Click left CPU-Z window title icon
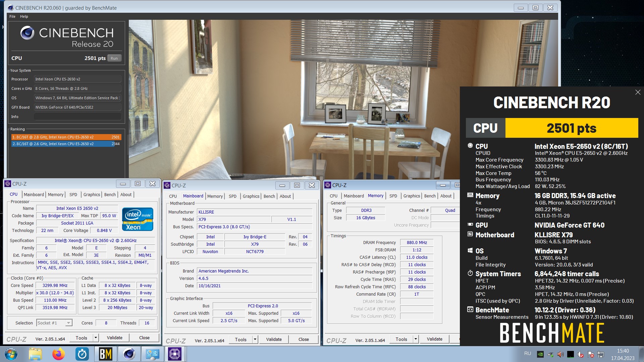644x362 pixels. click(x=8, y=184)
